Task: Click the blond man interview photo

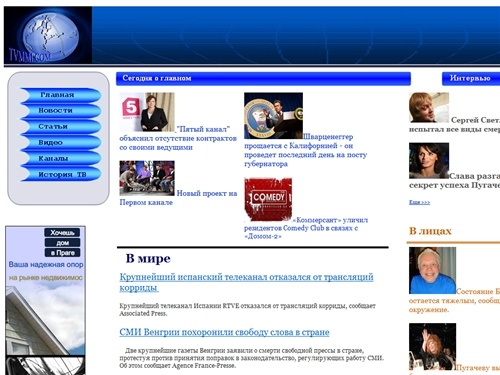Action: click(x=429, y=108)
